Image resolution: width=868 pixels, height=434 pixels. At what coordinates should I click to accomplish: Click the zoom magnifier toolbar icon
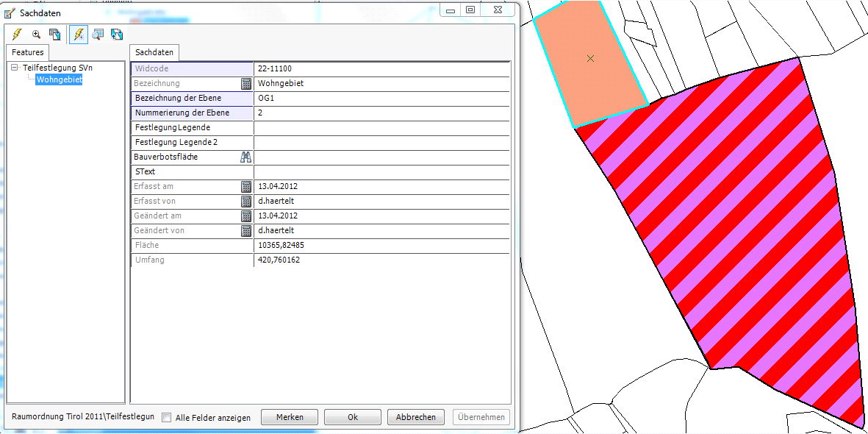pos(36,34)
